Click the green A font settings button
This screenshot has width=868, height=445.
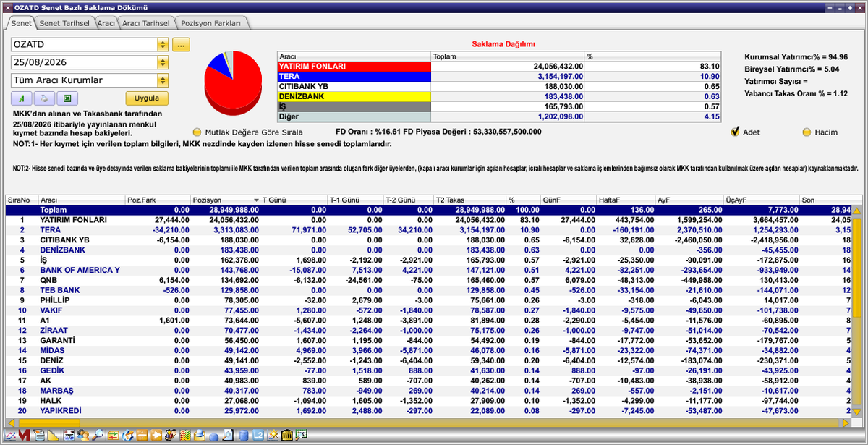22,98
